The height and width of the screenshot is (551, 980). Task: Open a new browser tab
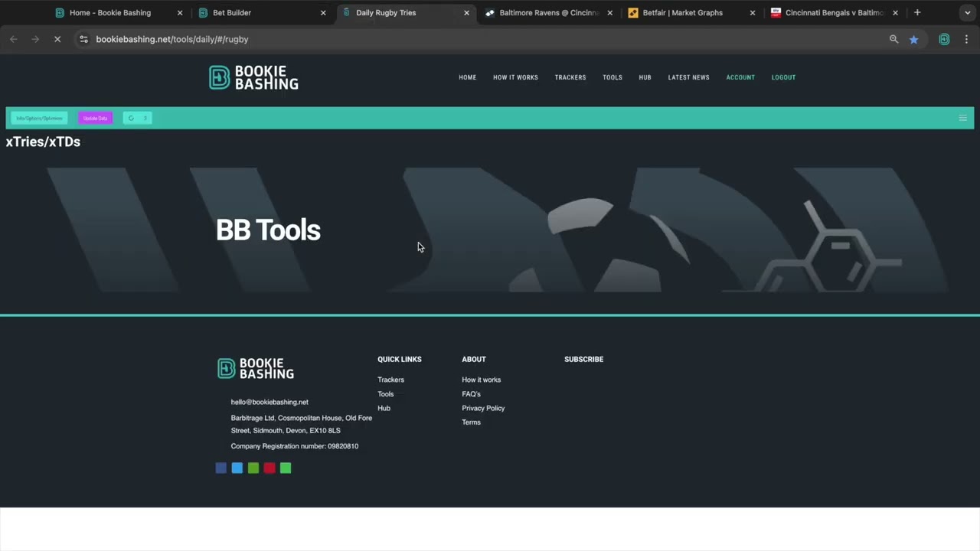pos(917,12)
